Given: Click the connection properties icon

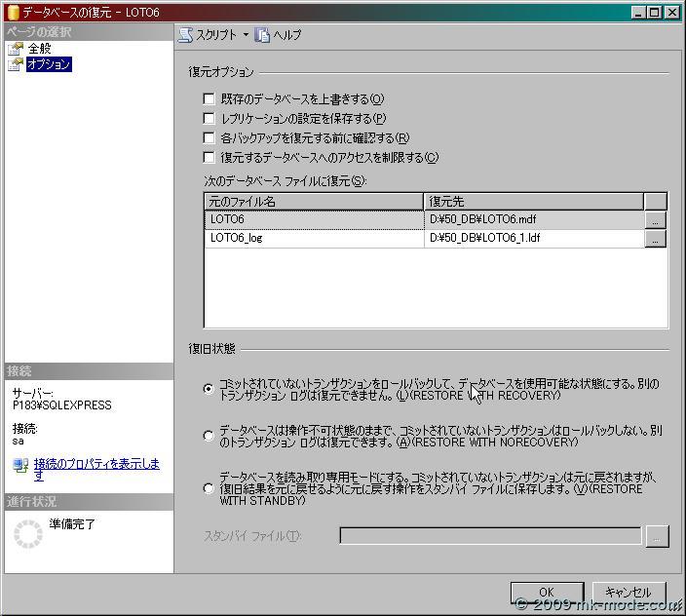Looking at the screenshot, I should [20, 466].
